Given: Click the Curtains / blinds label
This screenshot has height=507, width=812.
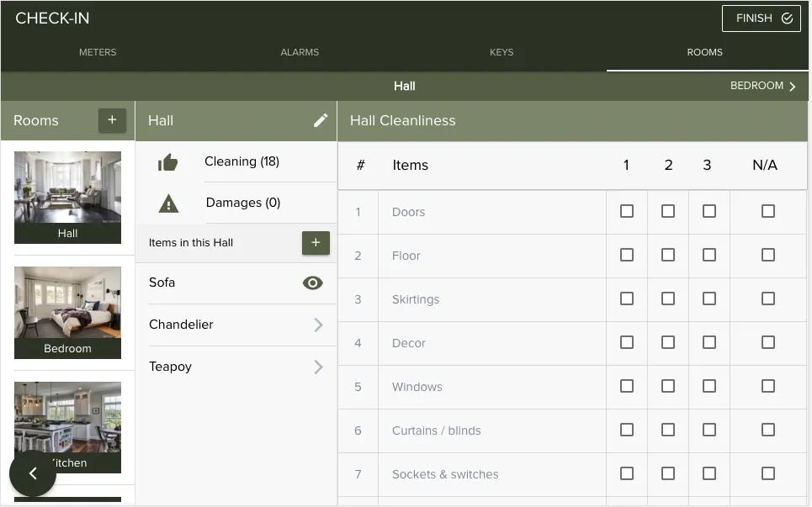Looking at the screenshot, I should tap(437, 430).
